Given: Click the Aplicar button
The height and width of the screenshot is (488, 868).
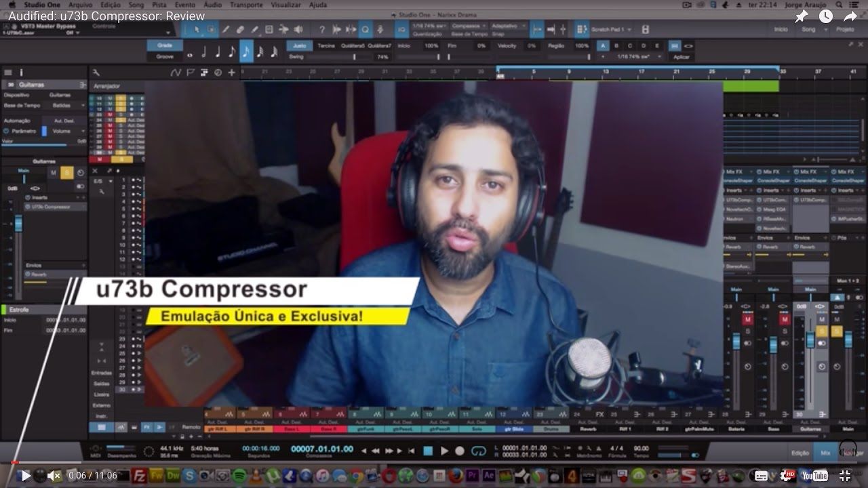Looking at the screenshot, I should click(682, 57).
